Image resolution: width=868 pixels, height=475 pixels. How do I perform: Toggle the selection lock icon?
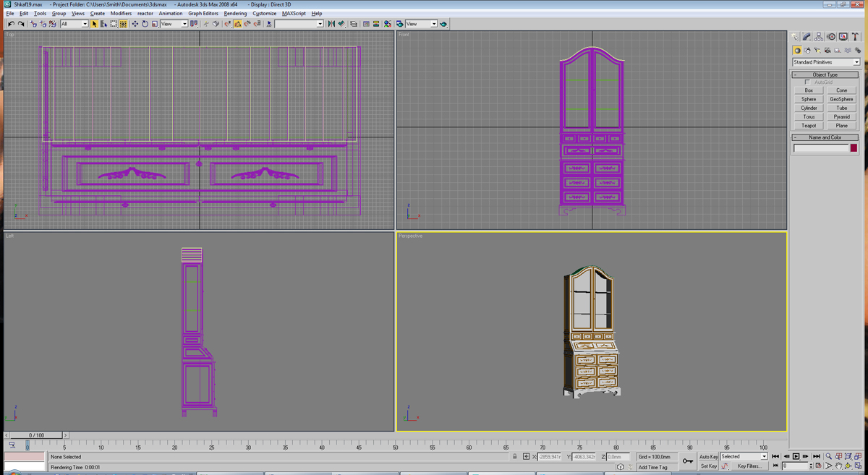[x=515, y=457]
